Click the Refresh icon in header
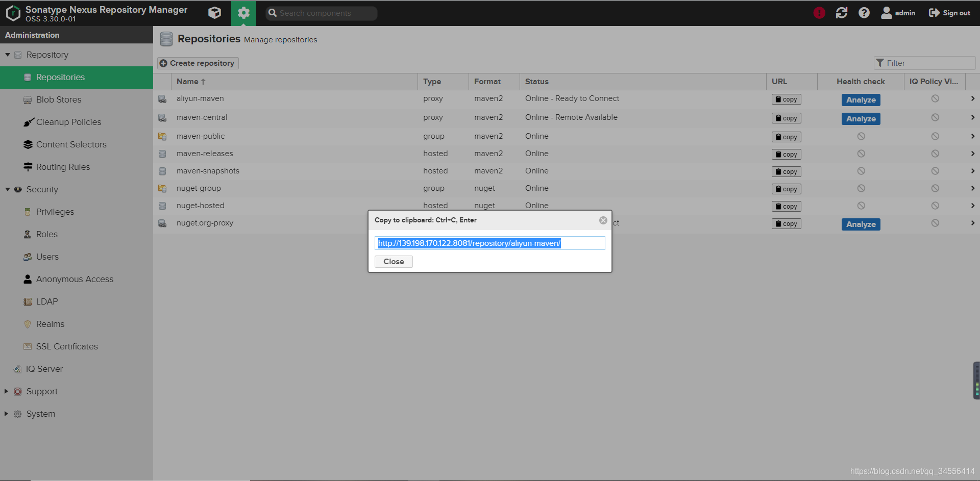Image resolution: width=980 pixels, height=481 pixels. click(x=842, y=13)
